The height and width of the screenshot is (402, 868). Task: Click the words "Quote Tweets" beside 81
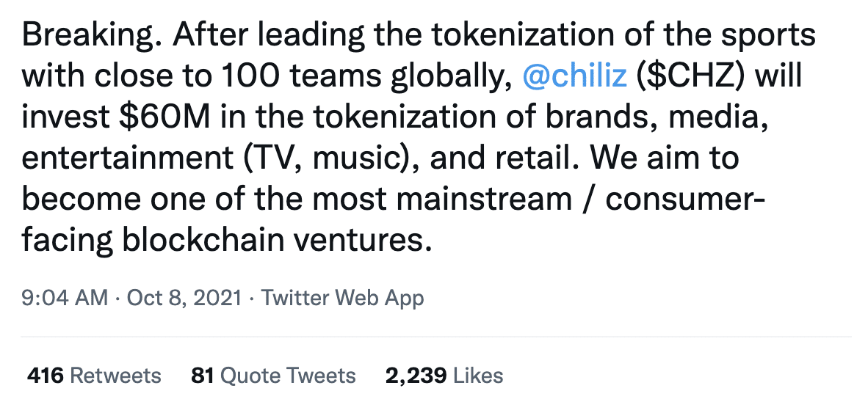(x=288, y=376)
